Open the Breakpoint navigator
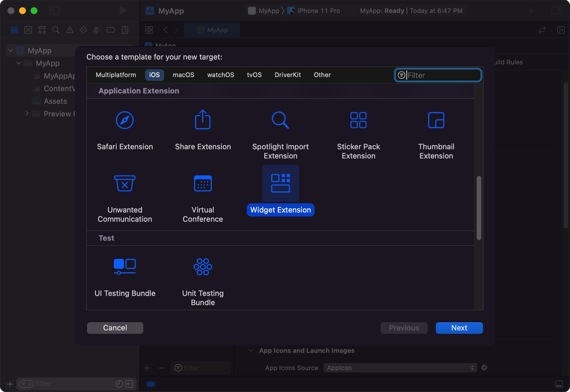The width and height of the screenshot is (570, 392). coord(111,30)
